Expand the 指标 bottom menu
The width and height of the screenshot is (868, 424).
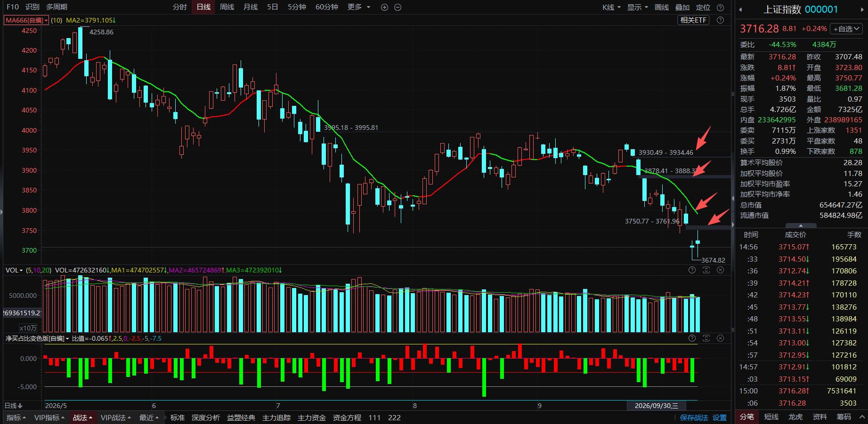[16, 417]
